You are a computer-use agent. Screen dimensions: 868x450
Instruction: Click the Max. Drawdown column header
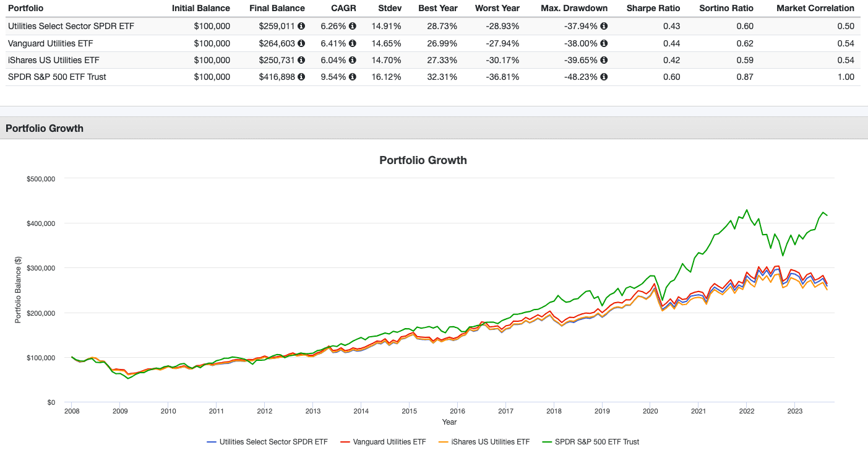(x=573, y=9)
